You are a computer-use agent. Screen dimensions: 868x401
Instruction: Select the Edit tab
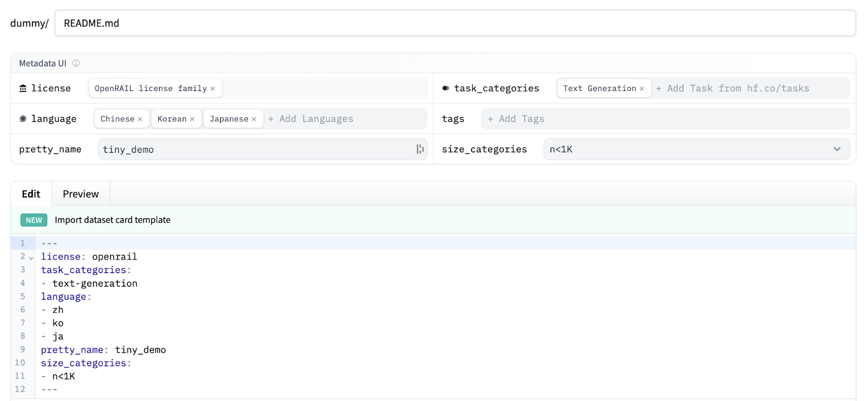31,194
